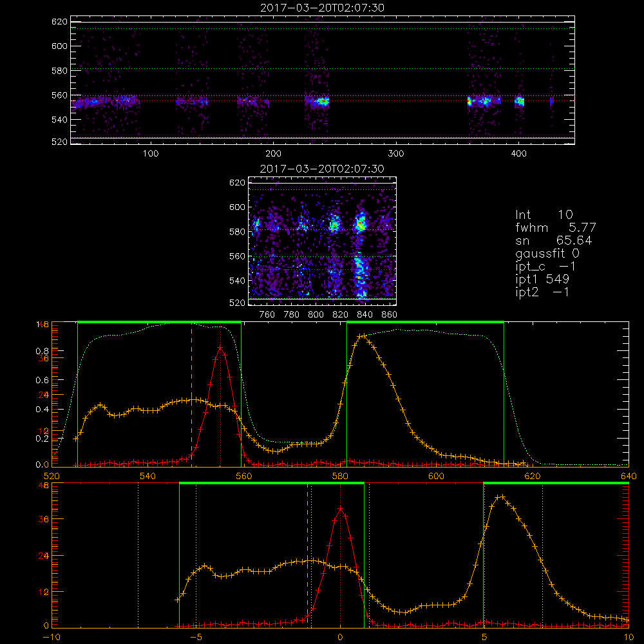Screen dimensions: 644x644
Task: Click x-axis label '200' under top spectrogram
Action: point(273,154)
